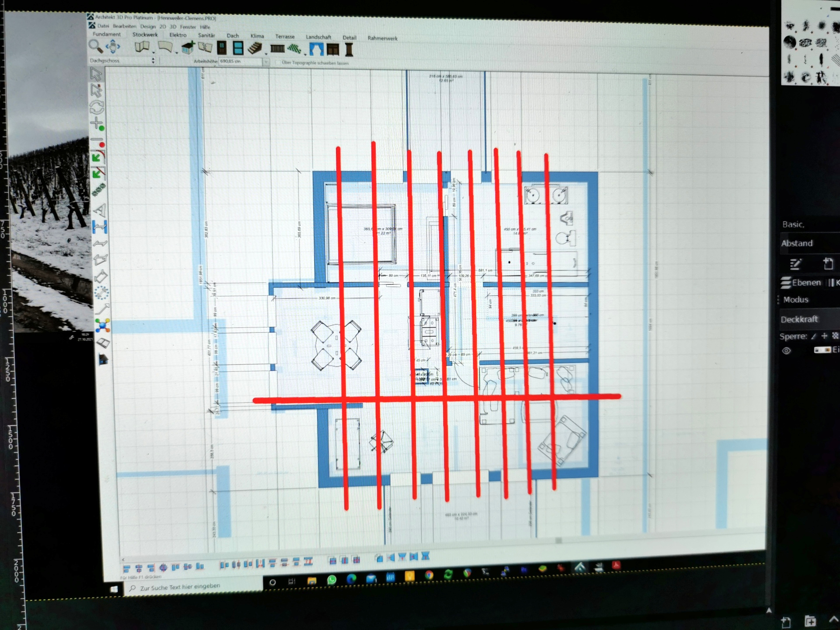
Task: Click the edit brush list icon in GIMP panel
Action: pos(795,264)
